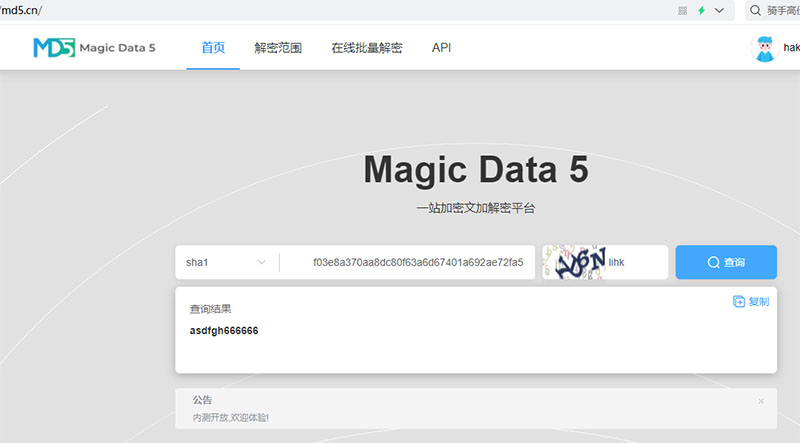The image size is (800, 443).
Task: Open the 在线批量解密 tab
Action: 366,48
